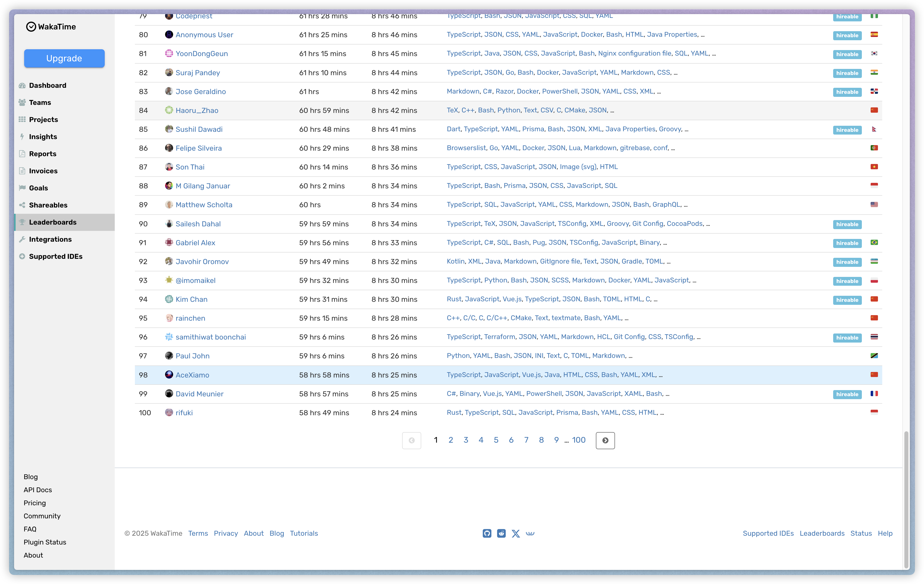Click the blue Upgrade button

(64, 58)
